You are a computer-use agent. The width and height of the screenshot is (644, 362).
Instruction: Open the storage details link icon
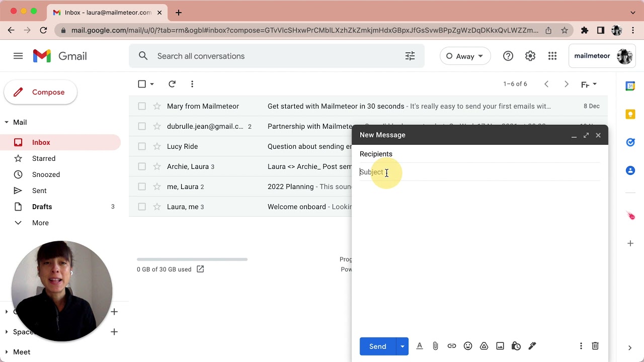pyautogui.click(x=200, y=269)
